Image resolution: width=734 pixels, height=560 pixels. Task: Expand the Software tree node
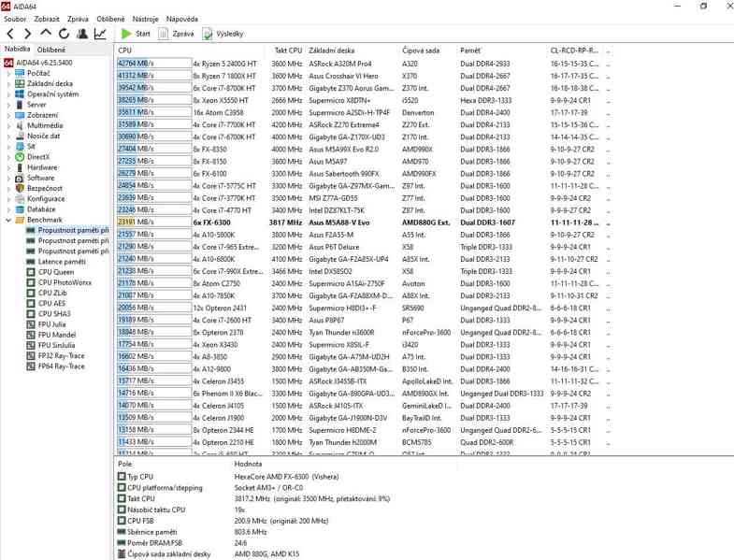[8, 178]
